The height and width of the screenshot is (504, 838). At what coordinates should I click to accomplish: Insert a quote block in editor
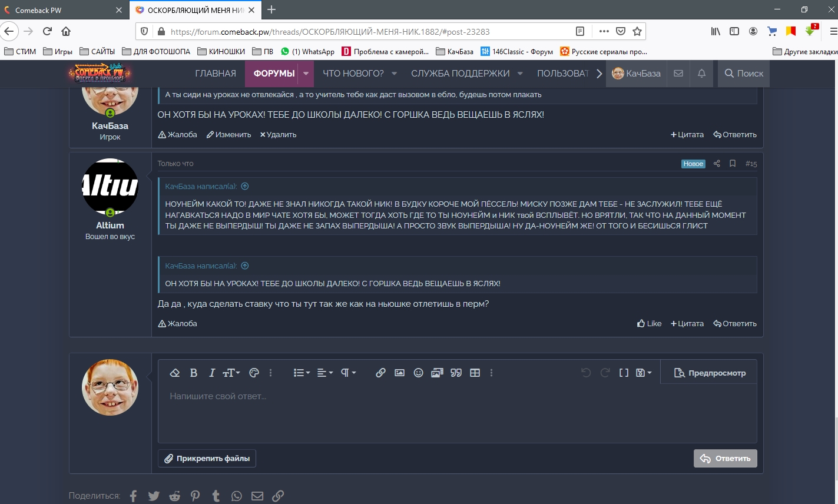point(456,373)
